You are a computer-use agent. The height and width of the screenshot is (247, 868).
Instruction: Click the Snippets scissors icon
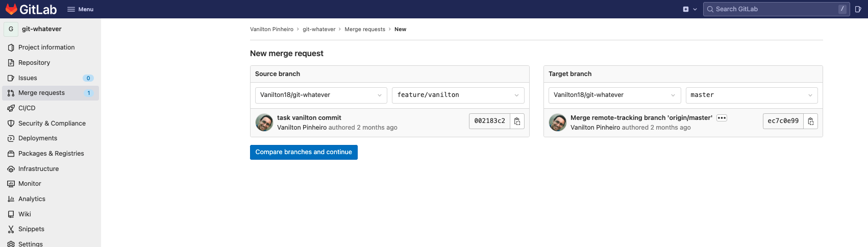click(x=11, y=229)
